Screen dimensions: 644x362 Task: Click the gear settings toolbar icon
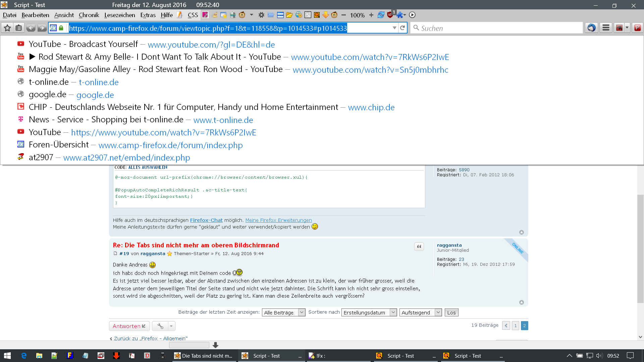click(x=261, y=15)
